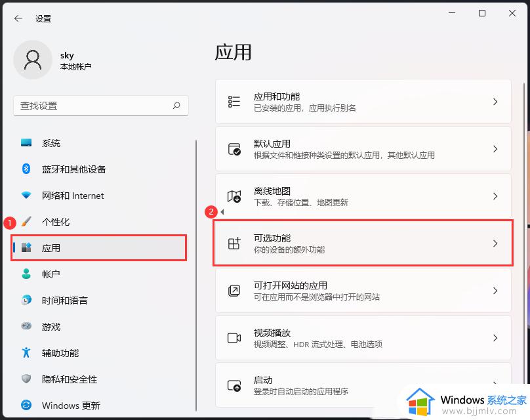Open 系统 settings category
This screenshot has width=530, height=420.
[x=51, y=143]
